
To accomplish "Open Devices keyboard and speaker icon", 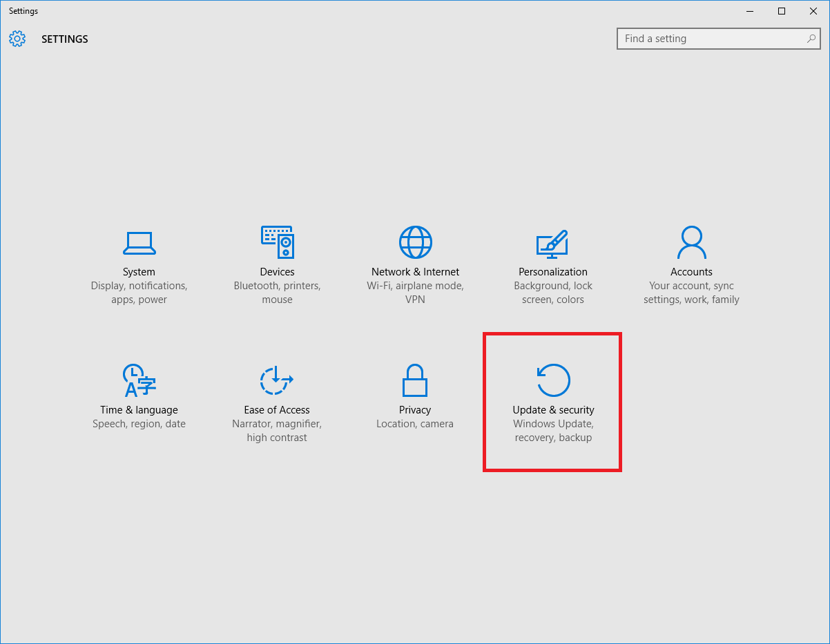I will (x=277, y=242).
